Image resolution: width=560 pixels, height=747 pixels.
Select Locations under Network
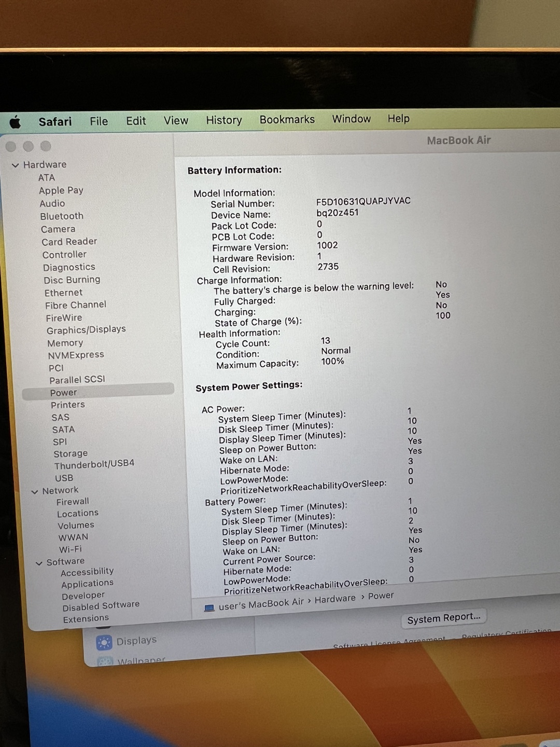[78, 514]
